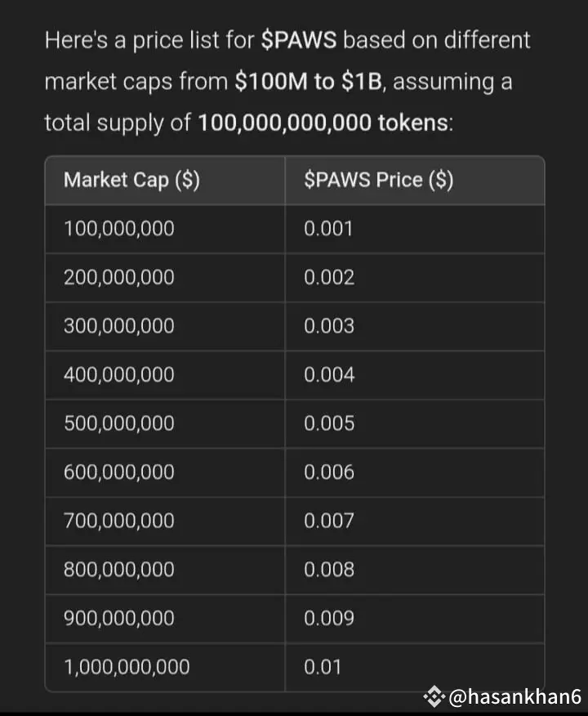Select the 0.01 price cell
This screenshot has height=716, width=588.
(x=323, y=667)
